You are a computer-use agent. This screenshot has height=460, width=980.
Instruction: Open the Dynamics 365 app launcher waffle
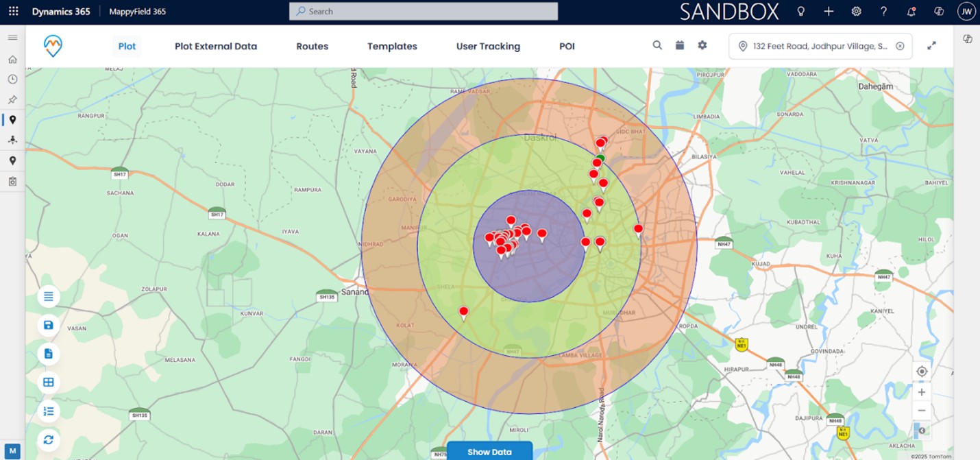pyautogui.click(x=13, y=12)
